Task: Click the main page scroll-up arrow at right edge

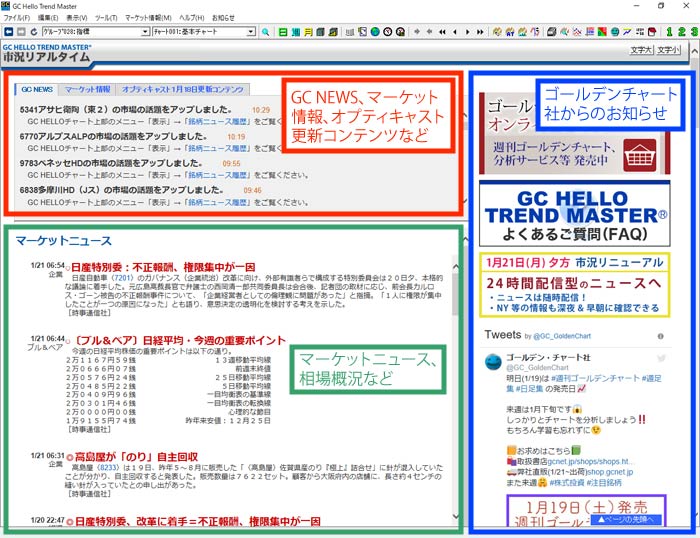Action: [x=695, y=51]
